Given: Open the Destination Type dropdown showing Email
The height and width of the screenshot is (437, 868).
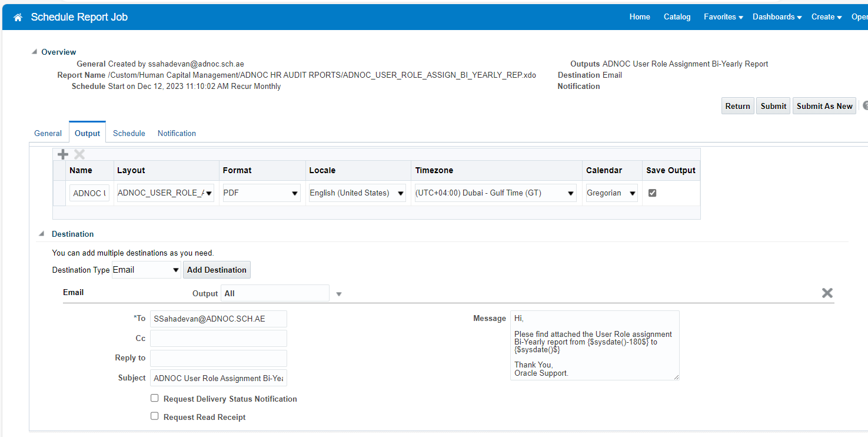Looking at the screenshot, I should pyautogui.click(x=175, y=269).
